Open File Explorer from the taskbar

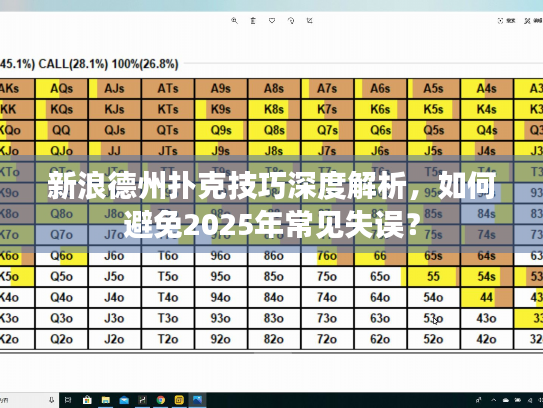(x=106, y=400)
